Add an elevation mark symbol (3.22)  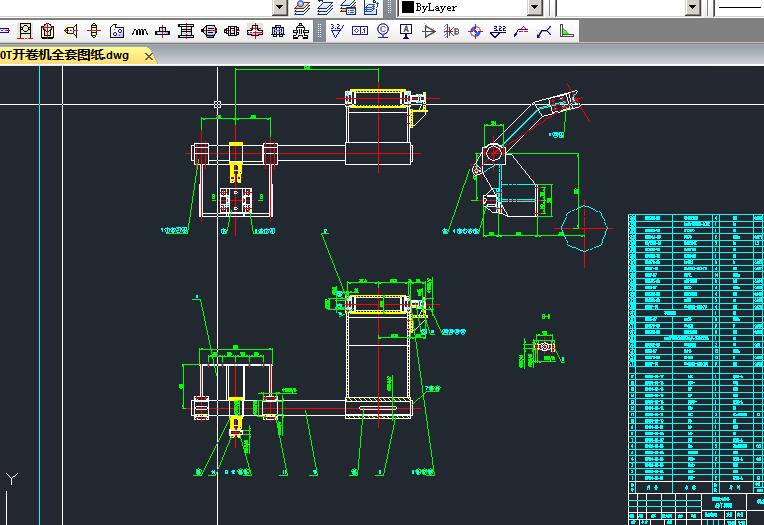click(x=498, y=31)
